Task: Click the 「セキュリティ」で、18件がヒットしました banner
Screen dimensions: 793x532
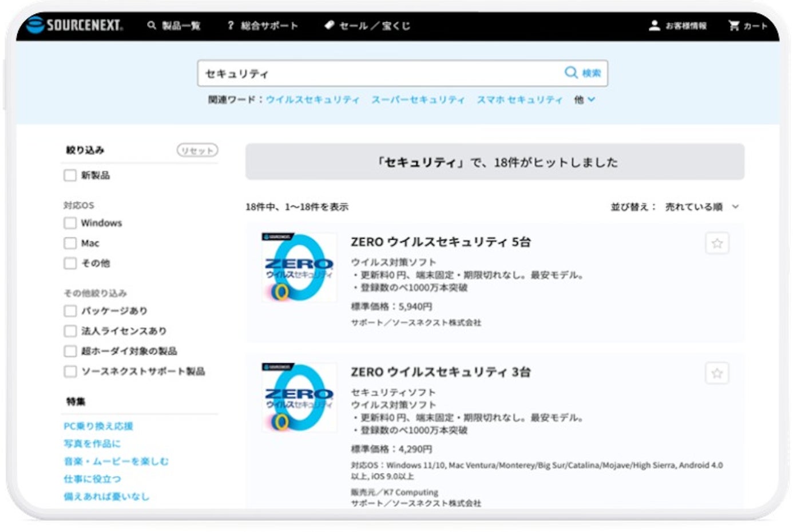Action: pyautogui.click(x=495, y=162)
